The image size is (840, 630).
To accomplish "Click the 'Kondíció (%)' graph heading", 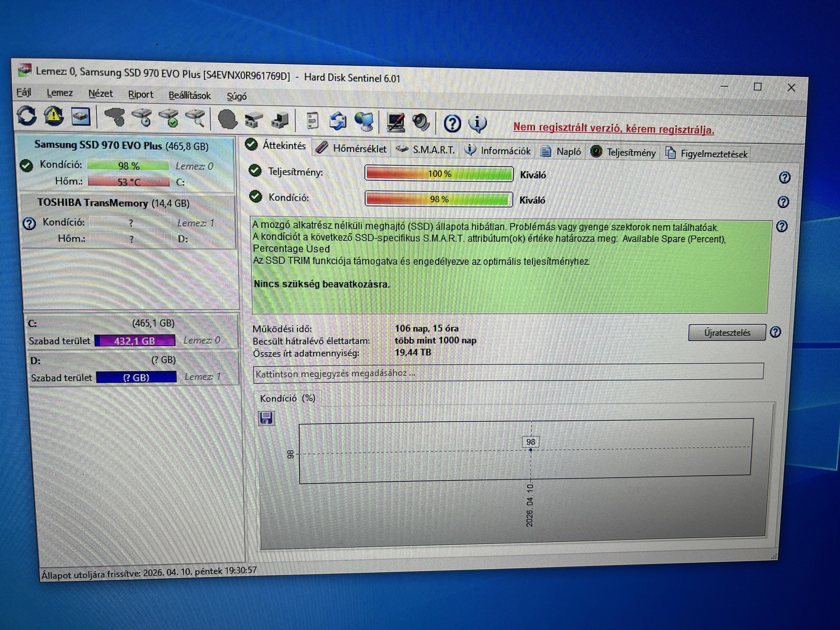I will pos(287,398).
